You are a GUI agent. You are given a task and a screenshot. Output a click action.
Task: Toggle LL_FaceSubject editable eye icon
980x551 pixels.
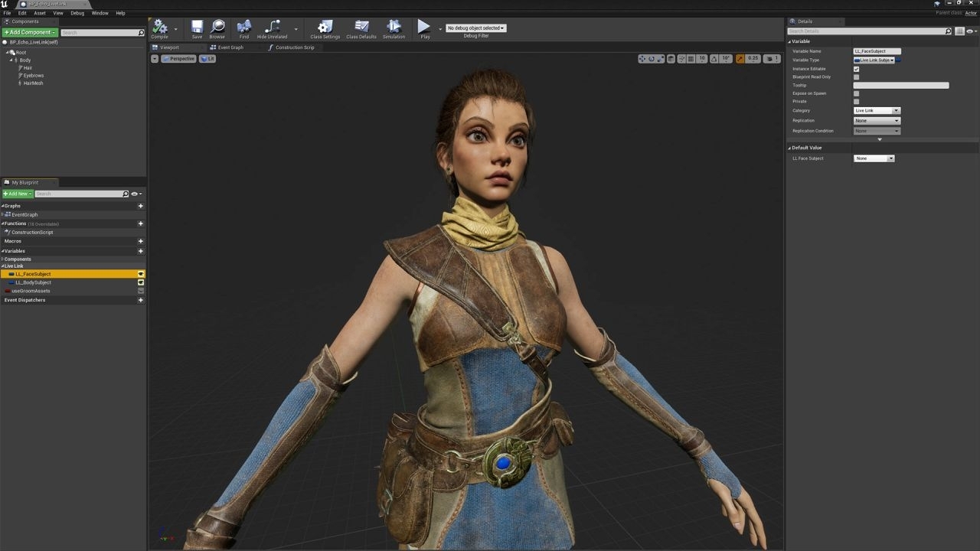(141, 274)
